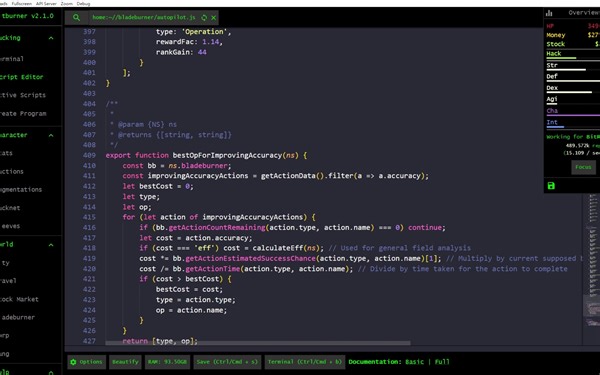Click Terminal (Ctrl/Cmd + b) button
600x375 pixels.
click(x=305, y=362)
